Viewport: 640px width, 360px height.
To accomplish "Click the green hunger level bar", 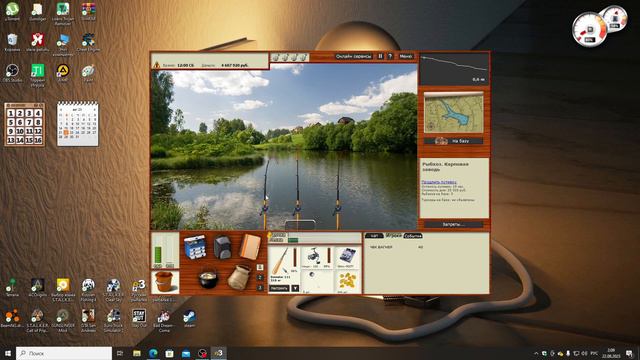I will click(158, 254).
